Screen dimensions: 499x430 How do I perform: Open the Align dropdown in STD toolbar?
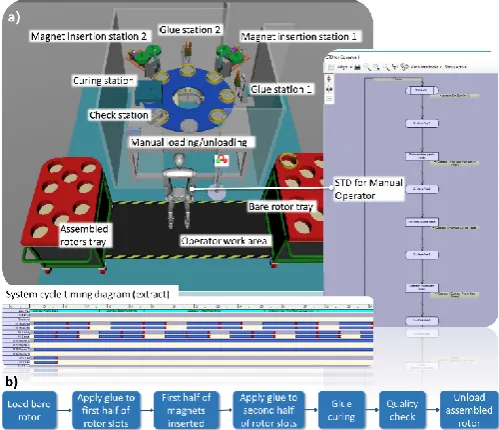point(344,67)
